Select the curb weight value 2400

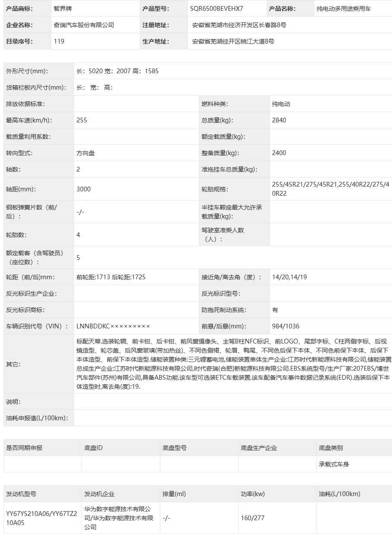coord(279,153)
